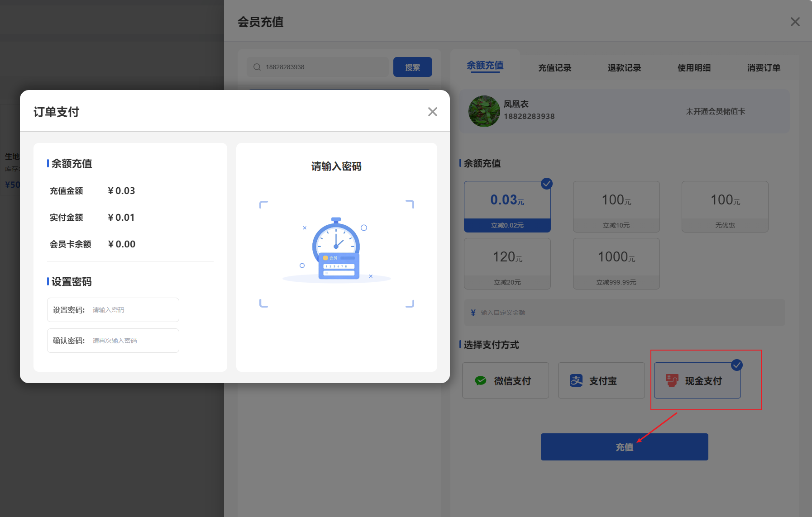Screen dimensions: 812x517
Task: Choose the cash payment (现金支付) icon
Action: point(672,380)
